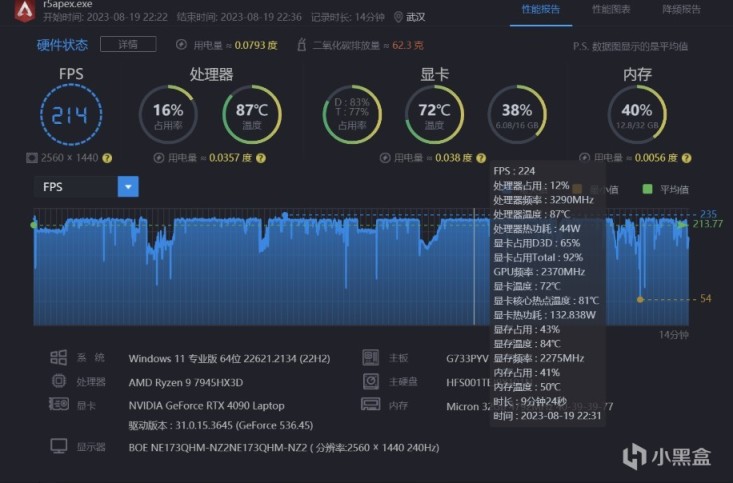Click the graphics card icon beside 显卡
733x483 pixels.
coord(59,404)
